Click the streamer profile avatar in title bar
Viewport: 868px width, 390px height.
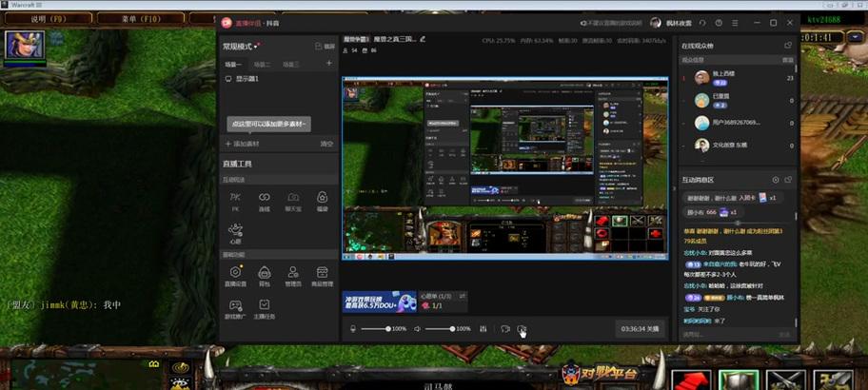(x=656, y=23)
